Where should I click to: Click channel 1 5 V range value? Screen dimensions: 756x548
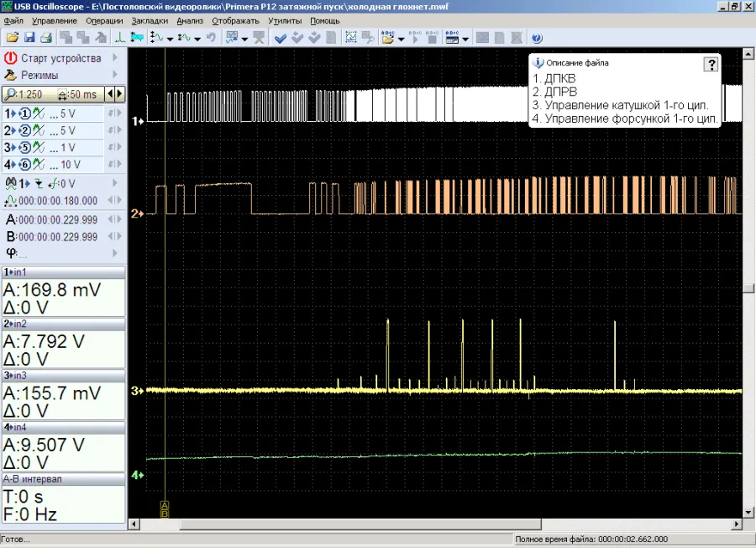point(67,113)
